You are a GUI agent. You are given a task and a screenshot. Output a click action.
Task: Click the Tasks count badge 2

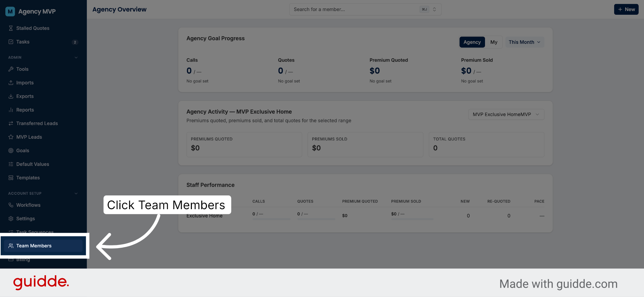(x=75, y=42)
